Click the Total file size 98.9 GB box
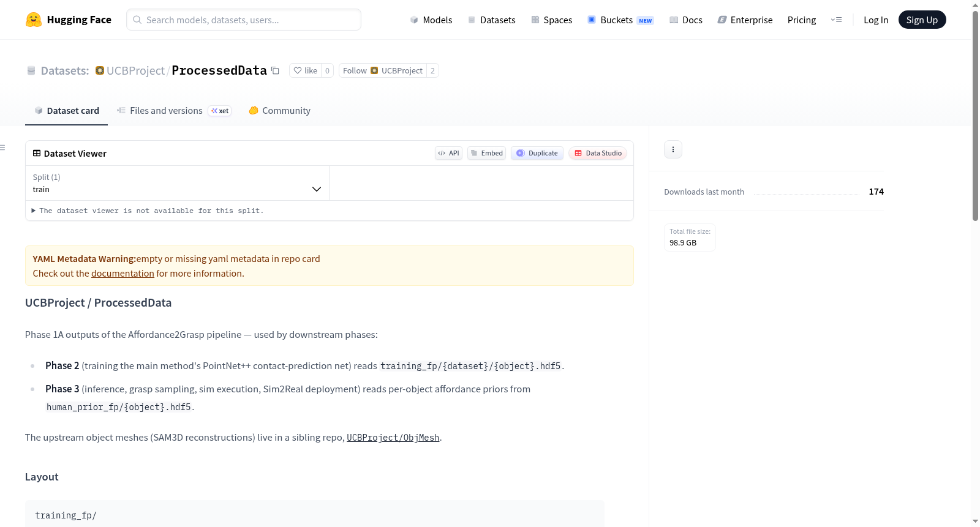Viewport: 980px width, 527px height. (690, 237)
